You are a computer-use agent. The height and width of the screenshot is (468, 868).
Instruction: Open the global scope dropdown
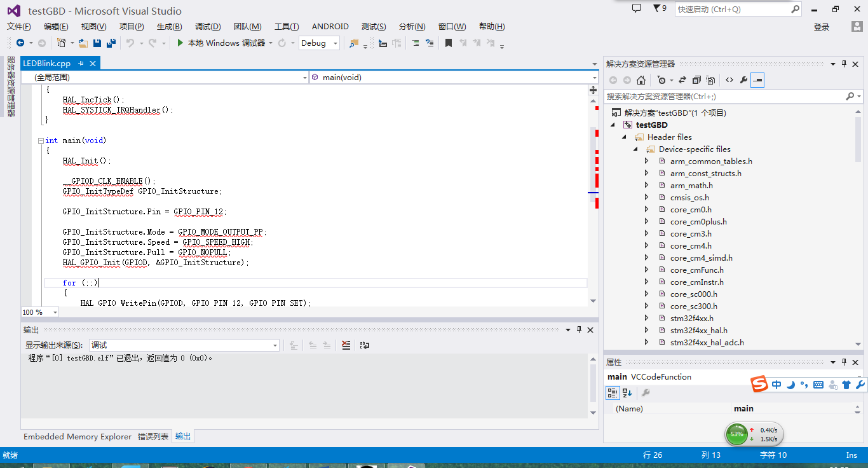(x=165, y=77)
